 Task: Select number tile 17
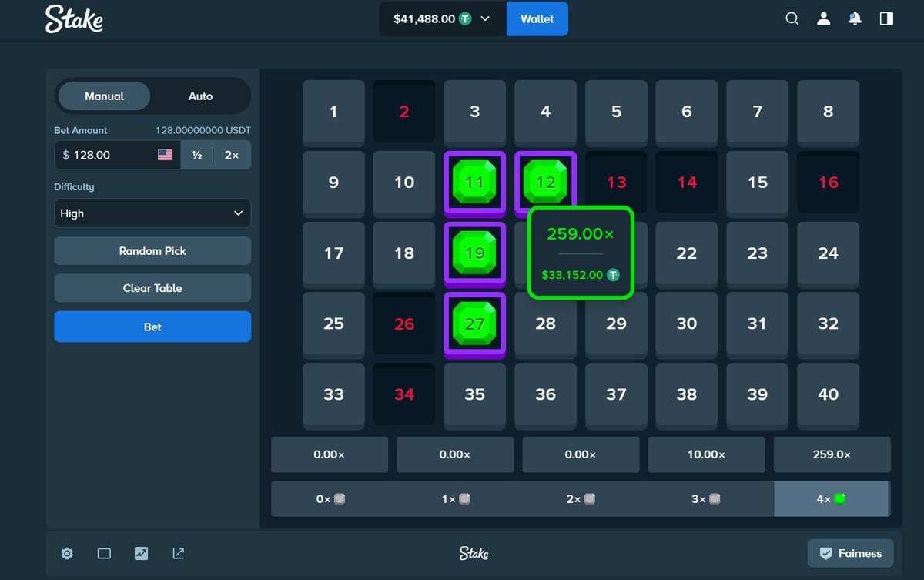pyautogui.click(x=333, y=253)
